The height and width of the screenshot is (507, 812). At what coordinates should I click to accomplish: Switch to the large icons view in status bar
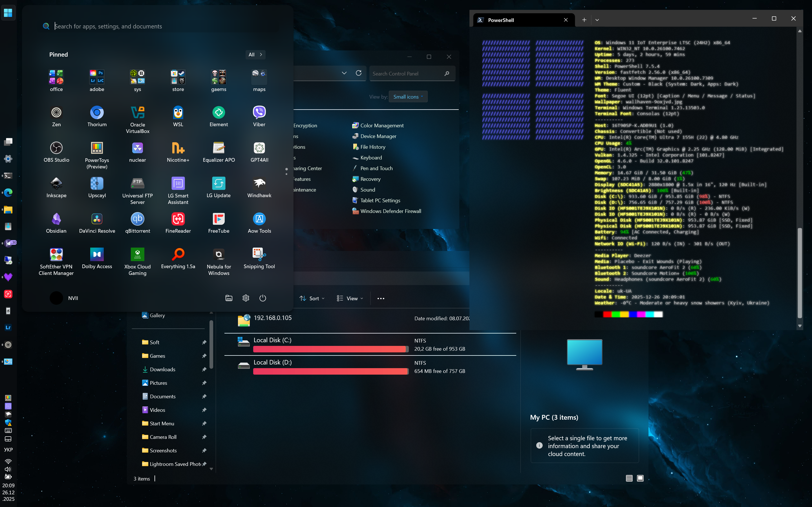pos(640,478)
